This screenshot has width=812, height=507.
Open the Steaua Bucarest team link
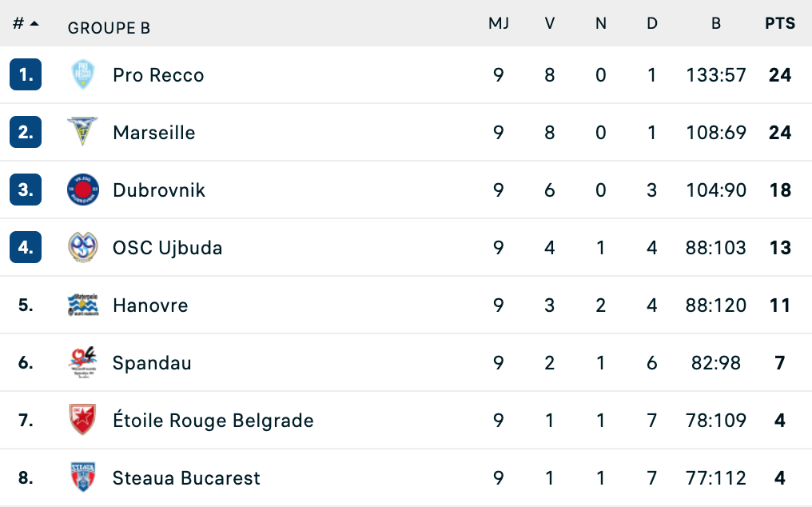point(186,478)
